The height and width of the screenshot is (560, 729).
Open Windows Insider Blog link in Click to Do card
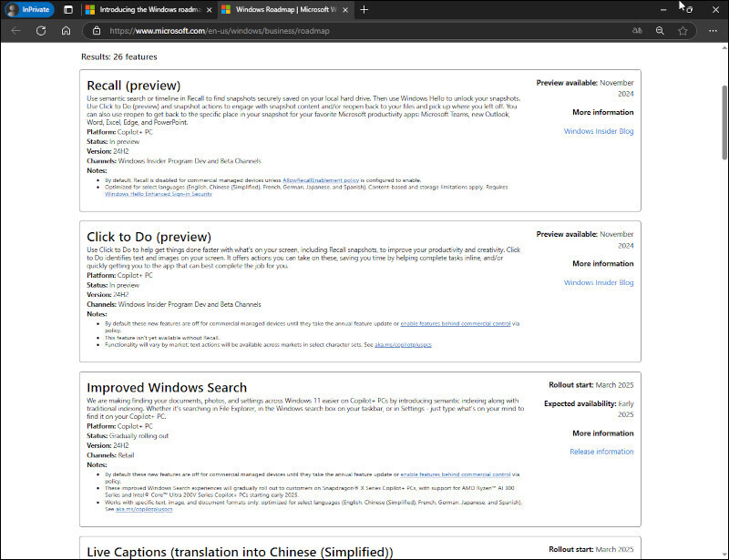[599, 282]
